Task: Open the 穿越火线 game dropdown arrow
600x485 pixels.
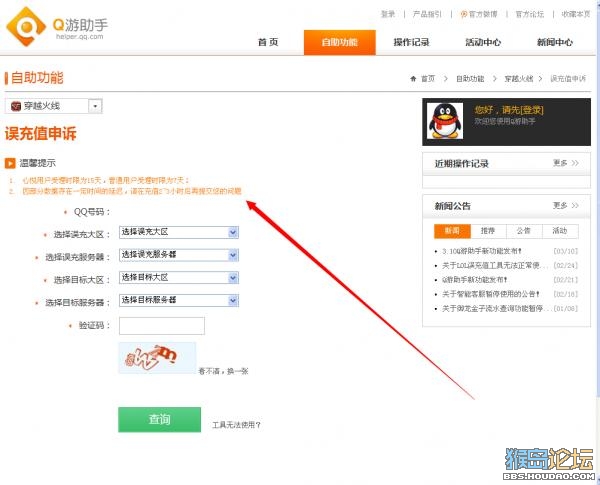Action: point(95,106)
